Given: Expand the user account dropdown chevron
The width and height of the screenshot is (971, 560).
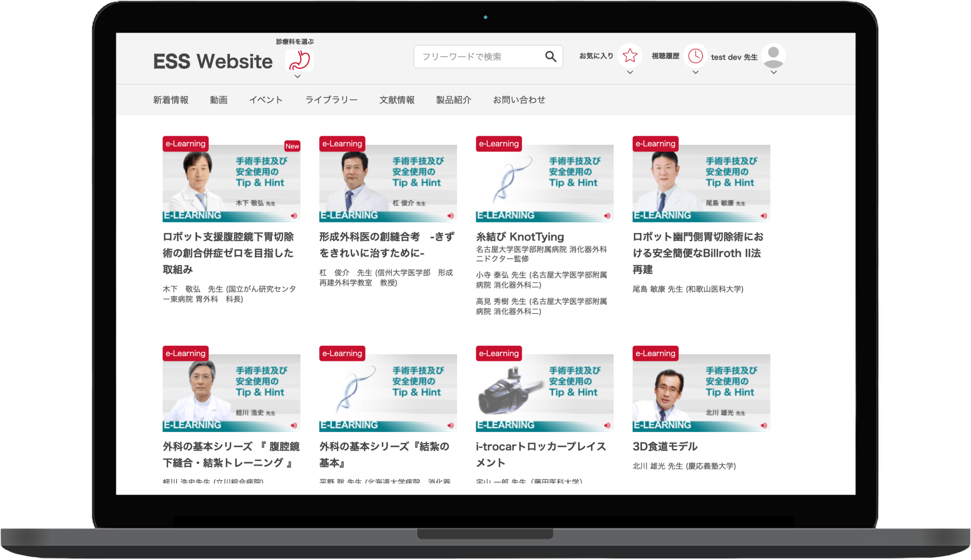Looking at the screenshot, I should click(773, 72).
